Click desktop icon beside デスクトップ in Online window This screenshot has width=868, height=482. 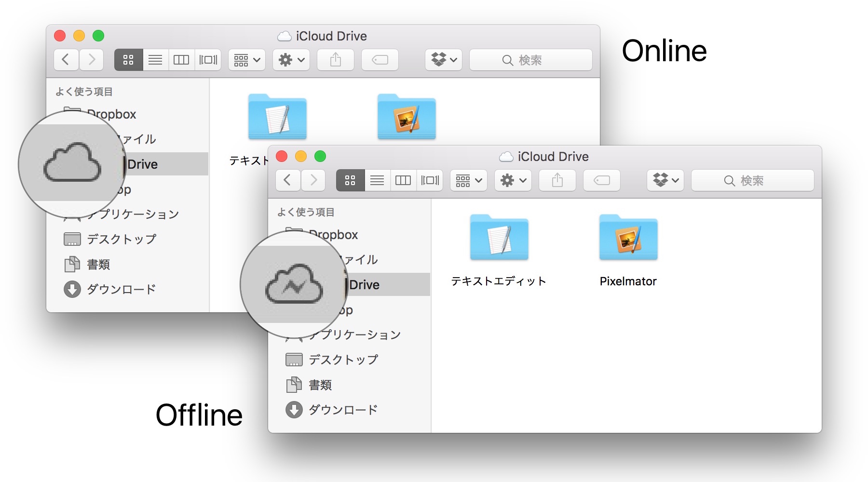pos(72,239)
